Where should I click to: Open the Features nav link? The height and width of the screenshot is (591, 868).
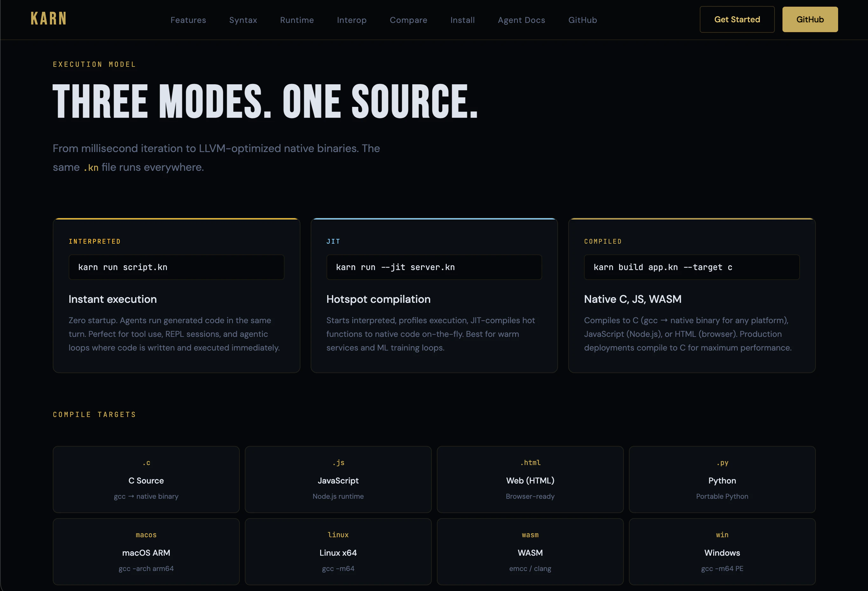pos(188,20)
